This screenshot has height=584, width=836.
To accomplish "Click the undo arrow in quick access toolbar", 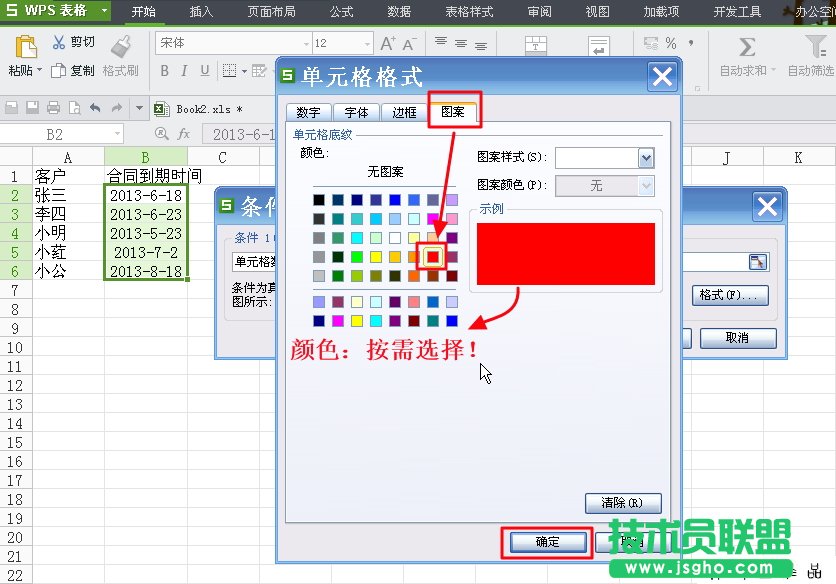I will tap(96, 108).
